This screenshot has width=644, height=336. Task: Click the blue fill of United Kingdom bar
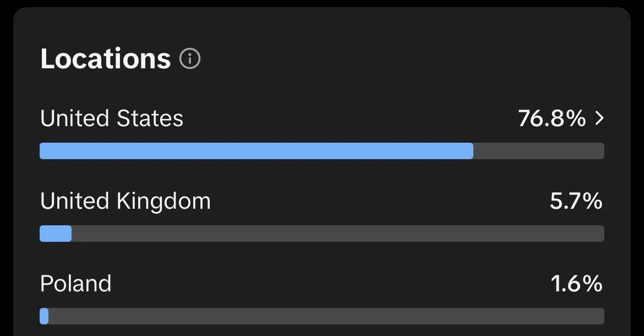coord(56,234)
